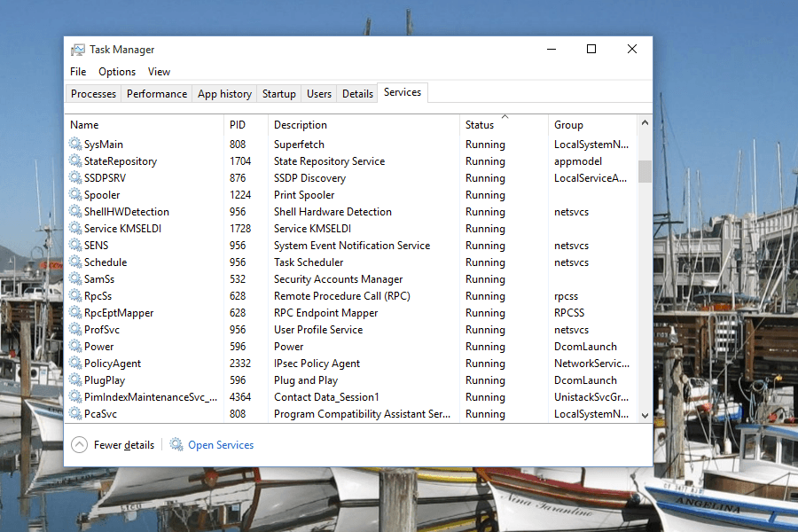Click the SENS service gear icon
This screenshot has width=798, height=532.
(75, 245)
